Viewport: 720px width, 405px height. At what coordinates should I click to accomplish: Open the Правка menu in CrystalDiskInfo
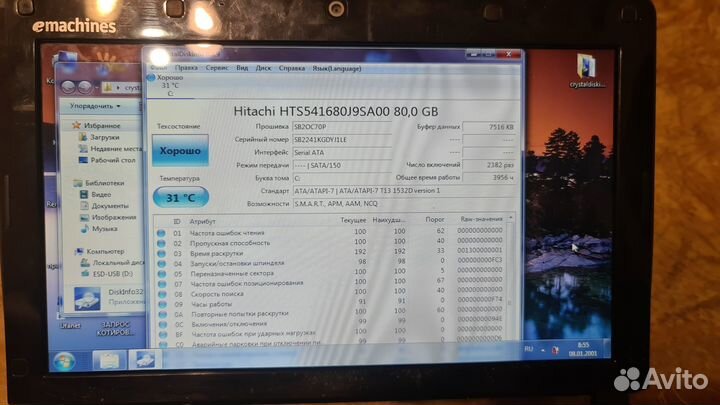coord(186,68)
